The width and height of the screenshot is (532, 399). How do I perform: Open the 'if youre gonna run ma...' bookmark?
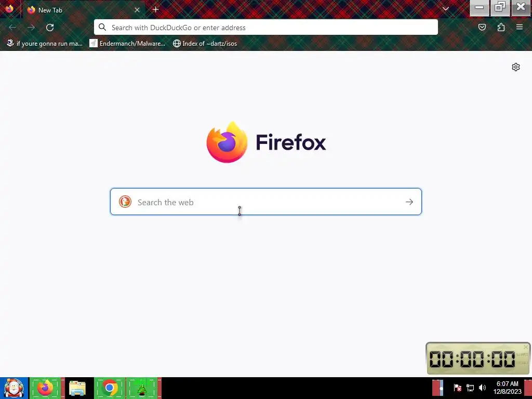(45, 44)
